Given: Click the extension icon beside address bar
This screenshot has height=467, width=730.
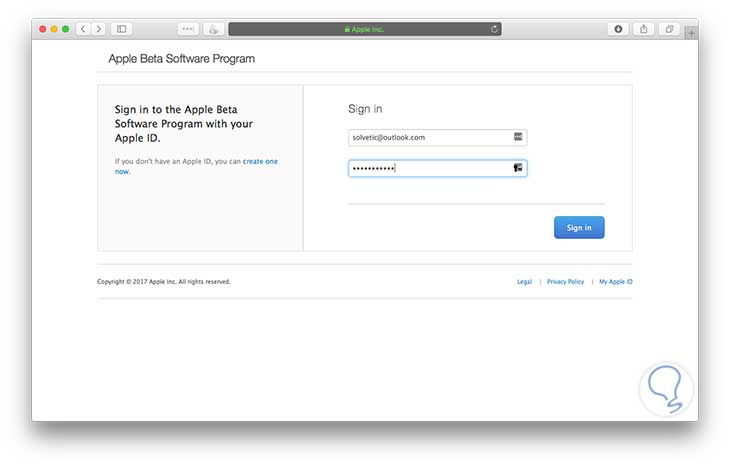Looking at the screenshot, I should point(213,29).
